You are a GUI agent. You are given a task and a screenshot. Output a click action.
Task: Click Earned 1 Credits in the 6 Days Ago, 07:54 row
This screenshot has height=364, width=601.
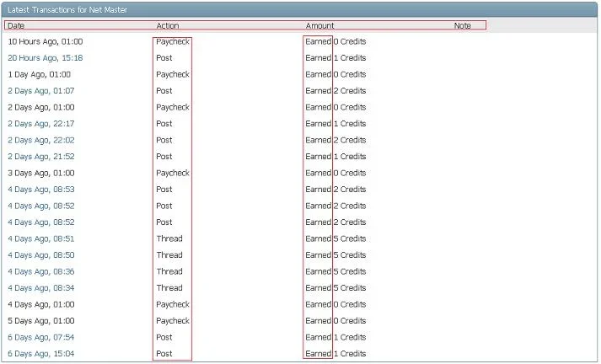[335, 337]
